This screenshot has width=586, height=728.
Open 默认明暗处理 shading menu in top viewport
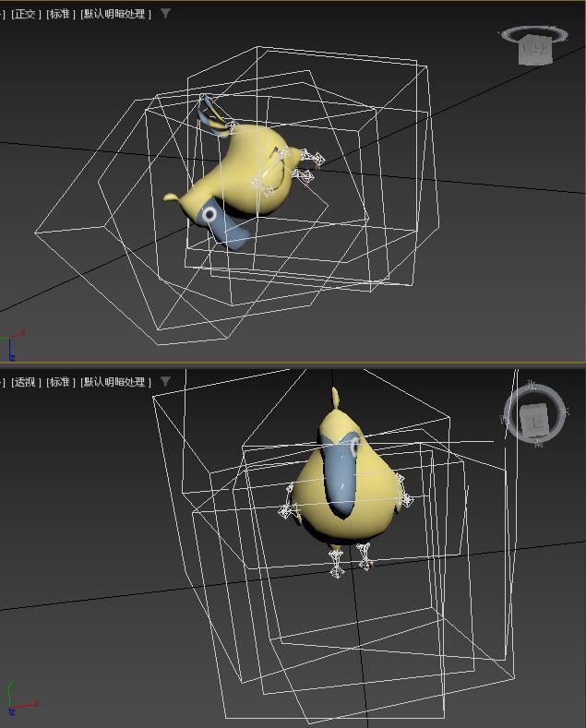pos(115,14)
